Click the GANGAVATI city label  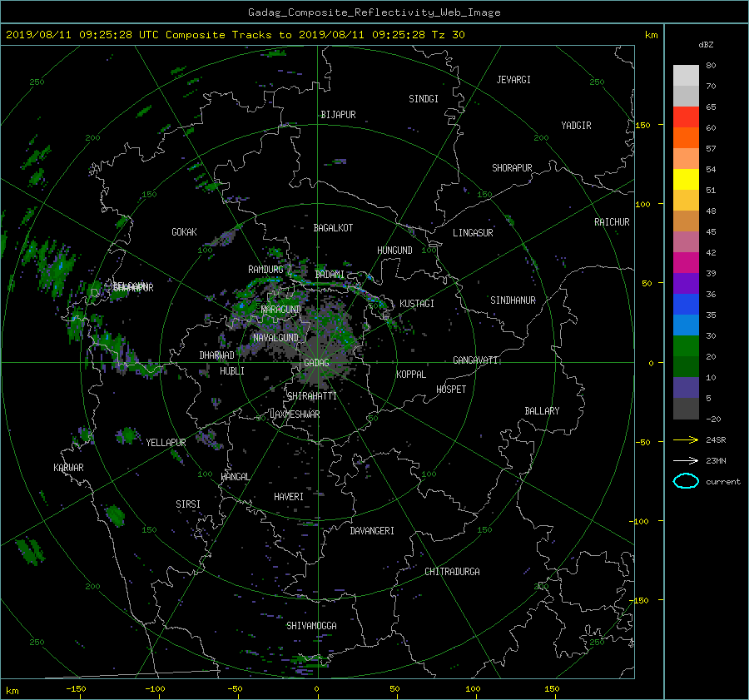click(475, 360)
